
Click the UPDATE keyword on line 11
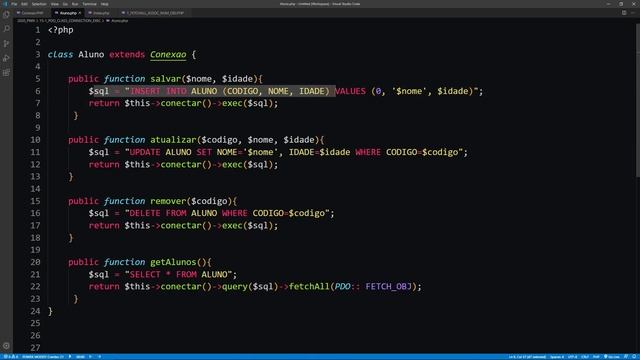pos(145,152)
